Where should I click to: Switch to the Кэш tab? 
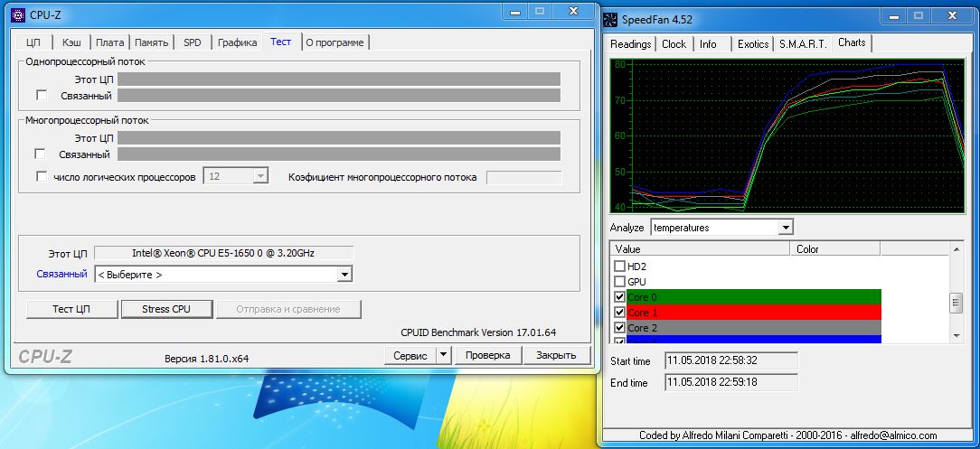click(71, 42)
